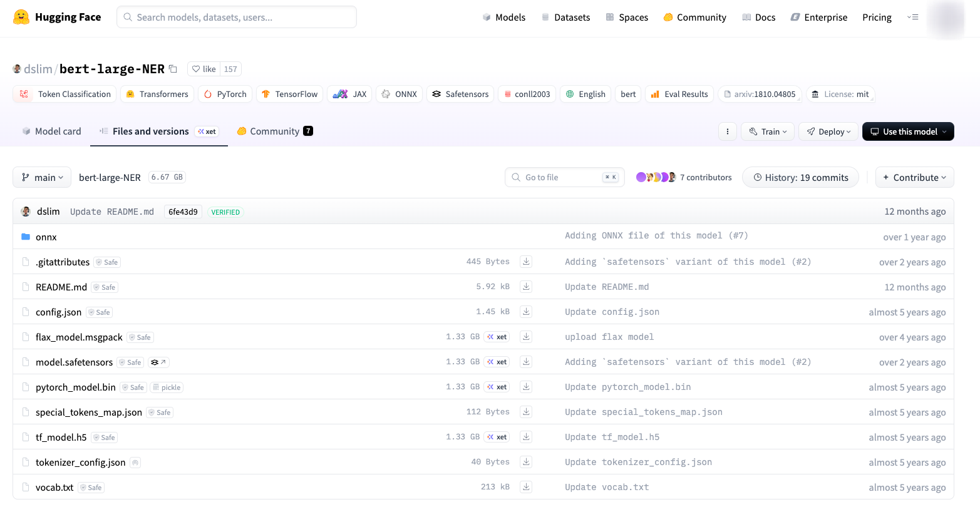Viewport: 980px width, 507px height.
Task: Open commit hash 6fe43d9
Action: pyautogui.click(x=183, y=212)
